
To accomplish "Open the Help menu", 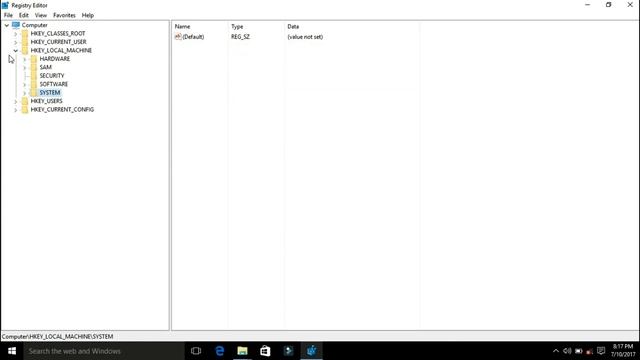I will (x=87, y=15).
